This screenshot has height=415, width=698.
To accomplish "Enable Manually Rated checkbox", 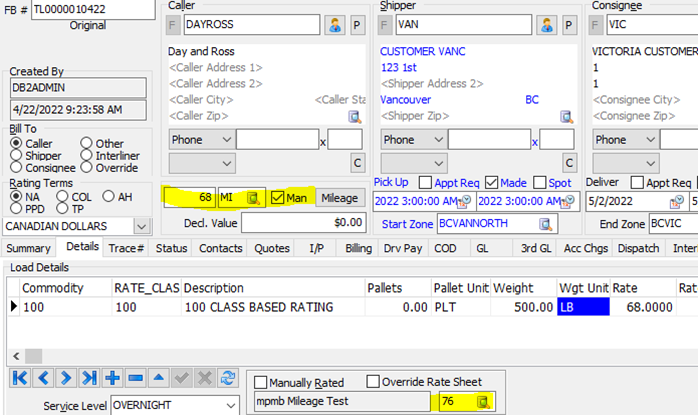I will 260,382.
